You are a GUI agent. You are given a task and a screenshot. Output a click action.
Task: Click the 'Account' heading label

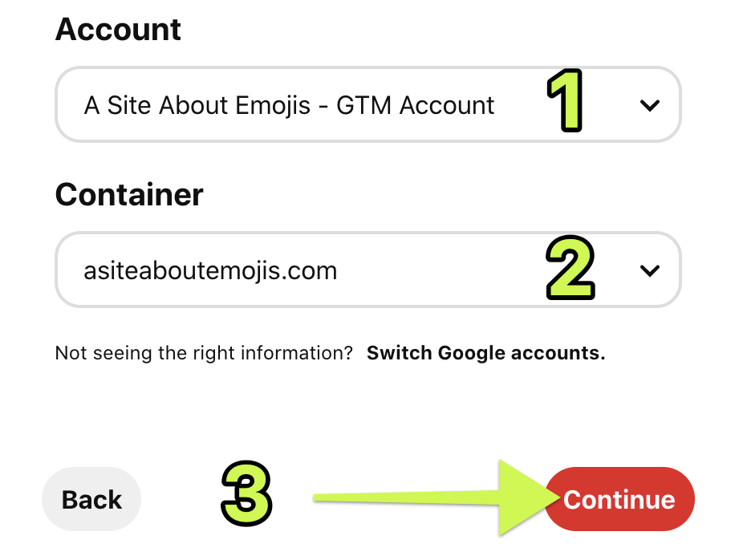pos(118,30)
